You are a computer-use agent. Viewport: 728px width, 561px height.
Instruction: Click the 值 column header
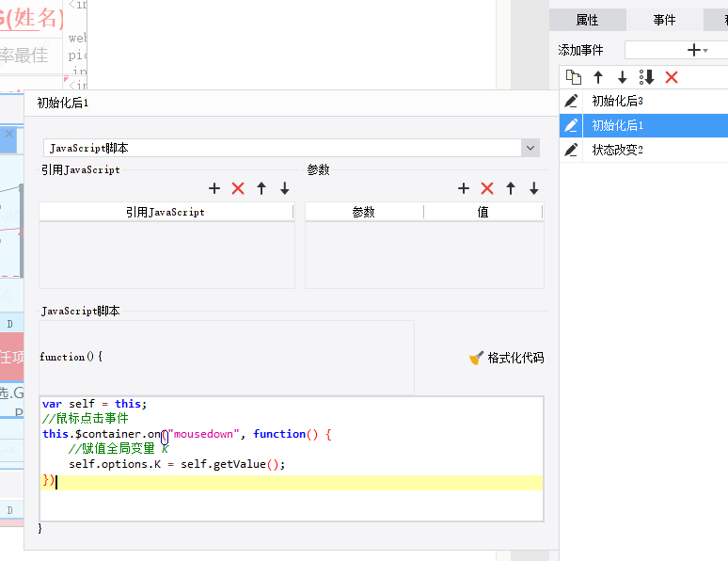(483, 212)
